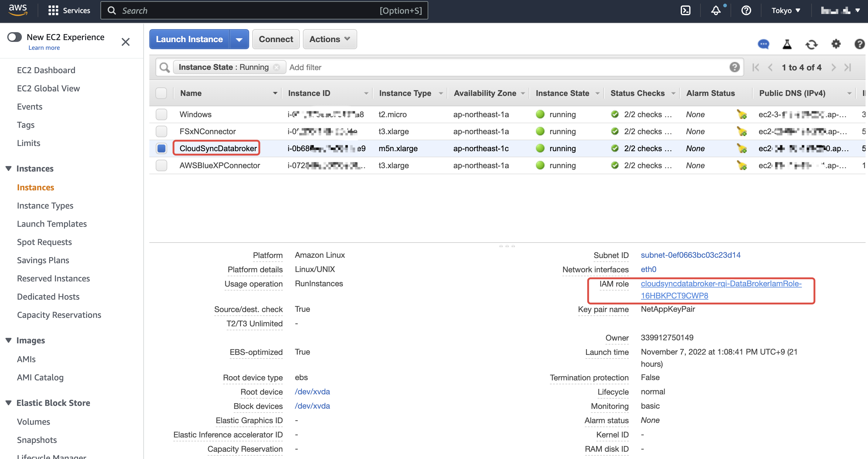Go to Launch Templates in the sidebar
This screenshot has height=459, width=868.
[52, 223]
